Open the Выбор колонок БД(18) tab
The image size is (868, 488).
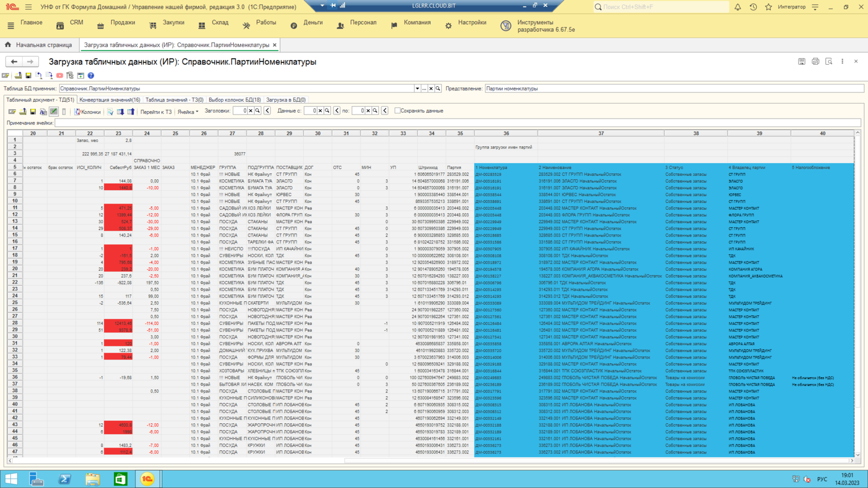(234, 100)
